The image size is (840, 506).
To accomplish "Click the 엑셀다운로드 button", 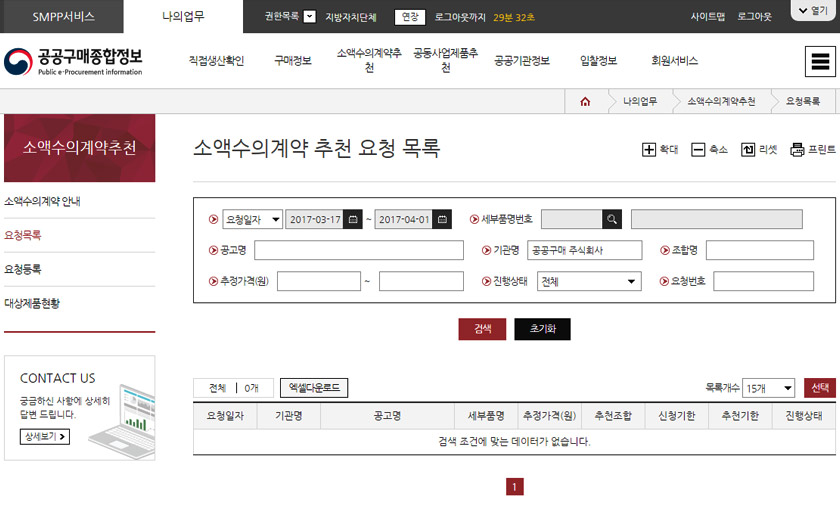I will click(314, 388).
